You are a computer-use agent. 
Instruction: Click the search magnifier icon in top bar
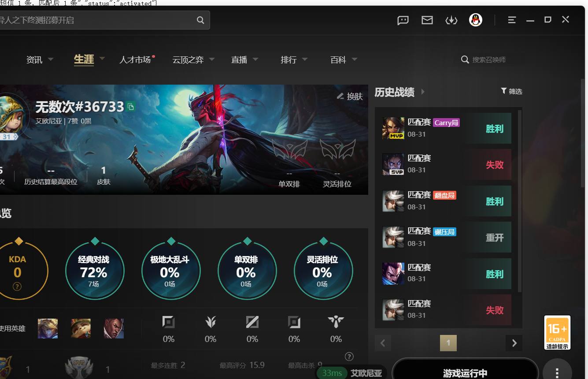pyautogui.click(x=200, y=20)
